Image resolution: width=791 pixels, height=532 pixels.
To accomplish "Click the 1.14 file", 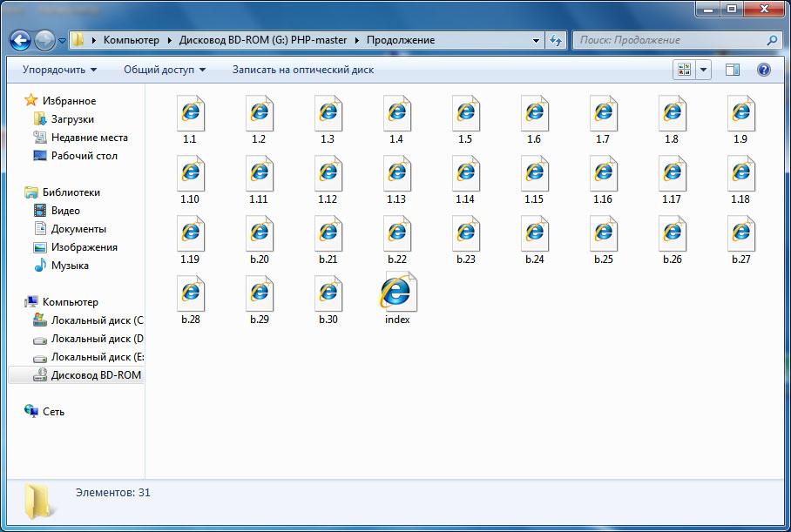I will pos(465,179).
